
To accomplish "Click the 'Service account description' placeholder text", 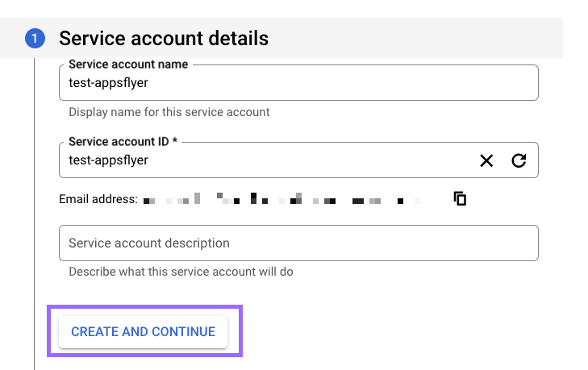I will pos(149,243).
